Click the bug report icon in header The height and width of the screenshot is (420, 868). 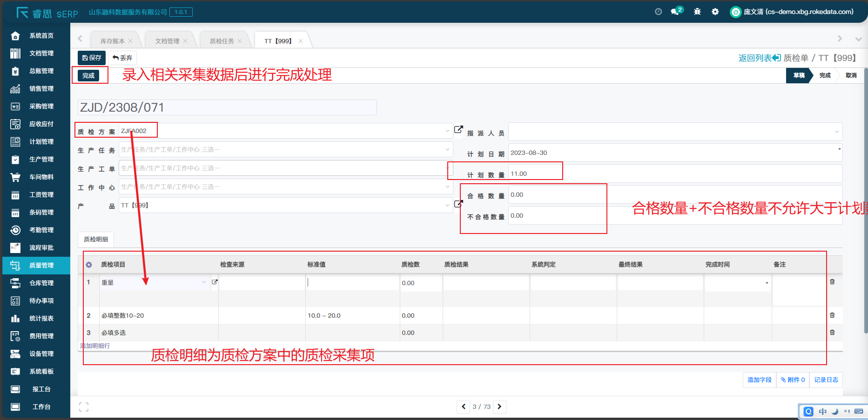pyautogui.click(x=697, y=12)
